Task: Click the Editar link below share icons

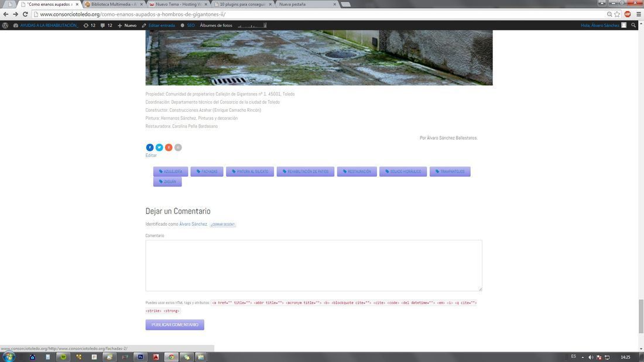Action: 150,155
